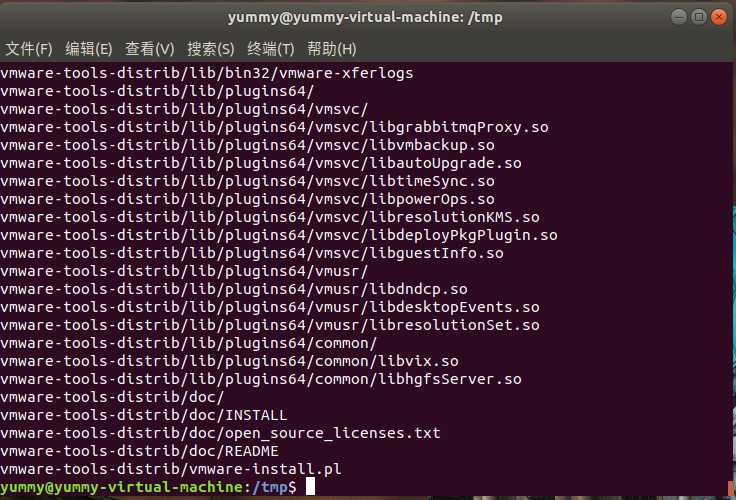Screen dimensions: 736x500
Task: Click the line ending in libguestInfo.so
Action: pyautogui.click(x=252, y=253)
